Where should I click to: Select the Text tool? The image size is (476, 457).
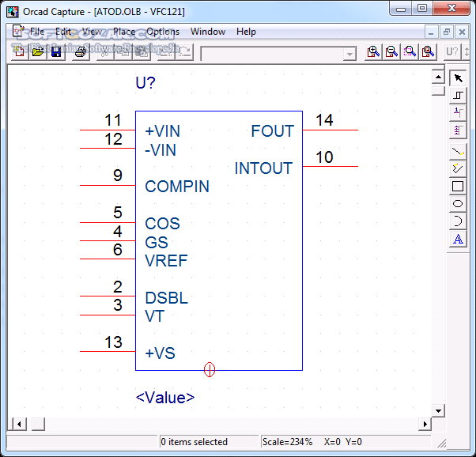[458, 240]
